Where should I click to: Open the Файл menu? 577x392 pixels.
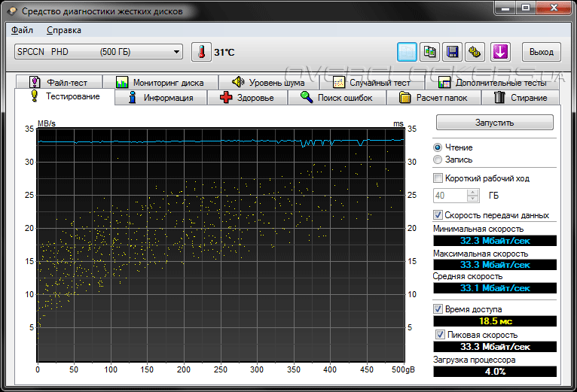[23, 30]
